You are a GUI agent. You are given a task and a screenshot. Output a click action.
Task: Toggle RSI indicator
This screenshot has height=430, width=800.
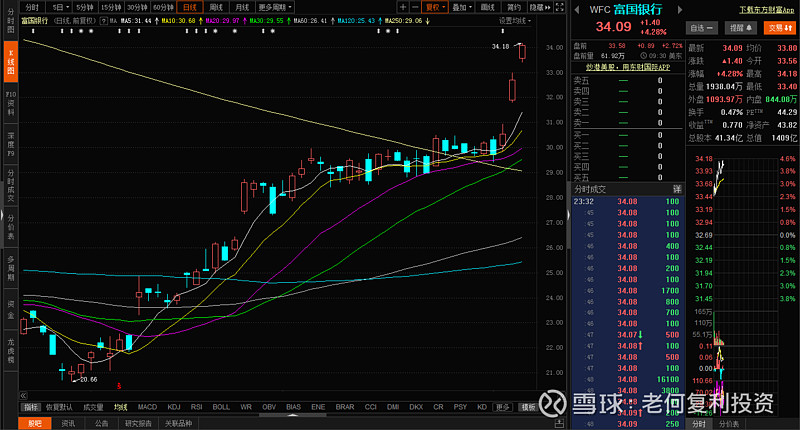(196, 407)
